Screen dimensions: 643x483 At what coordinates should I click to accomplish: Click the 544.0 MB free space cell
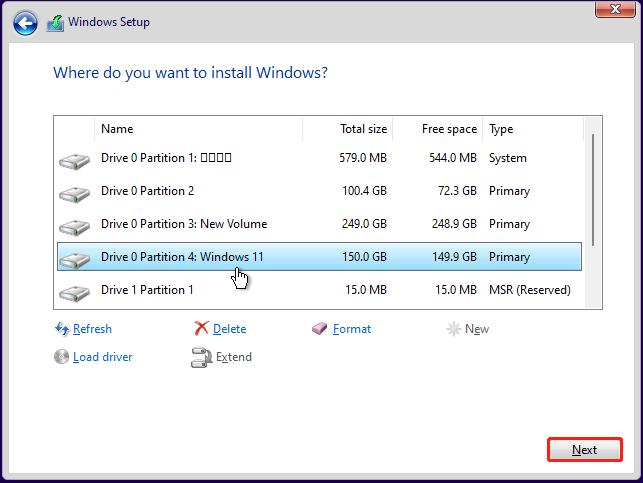click(453, 158)
